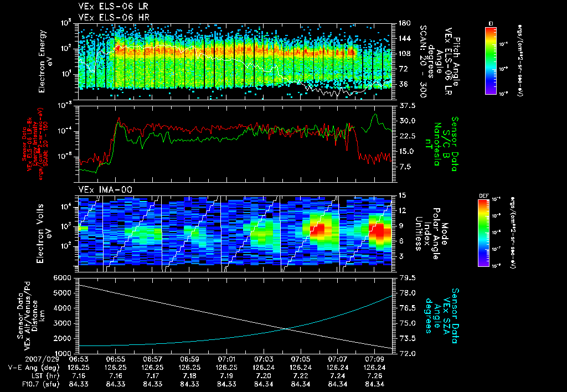Click the LST value 7.24
The width and height of the screenshot is (567, 392).
(x=338, y=376)
